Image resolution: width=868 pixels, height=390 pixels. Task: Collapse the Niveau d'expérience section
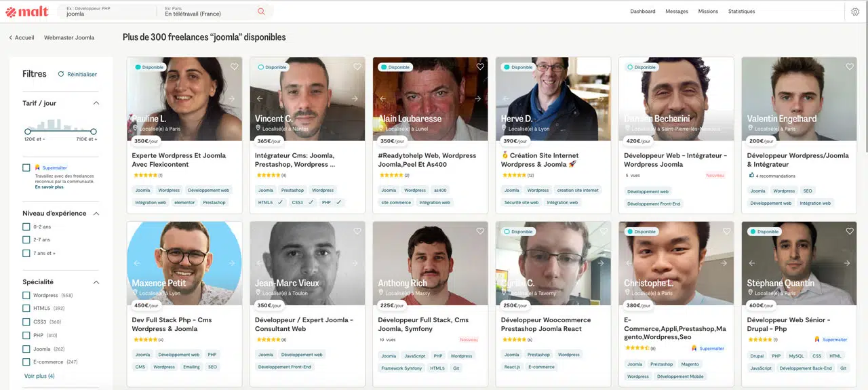tap(96, 213)
